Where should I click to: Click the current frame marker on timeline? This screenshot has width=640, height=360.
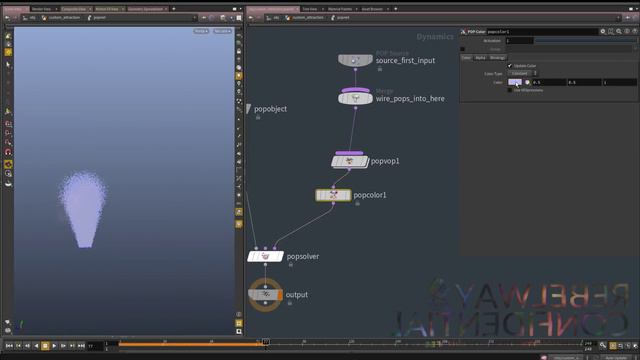[x=266, y=342]
